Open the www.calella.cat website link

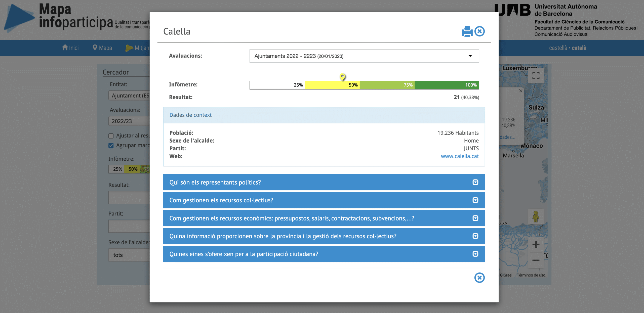[460, 156]
